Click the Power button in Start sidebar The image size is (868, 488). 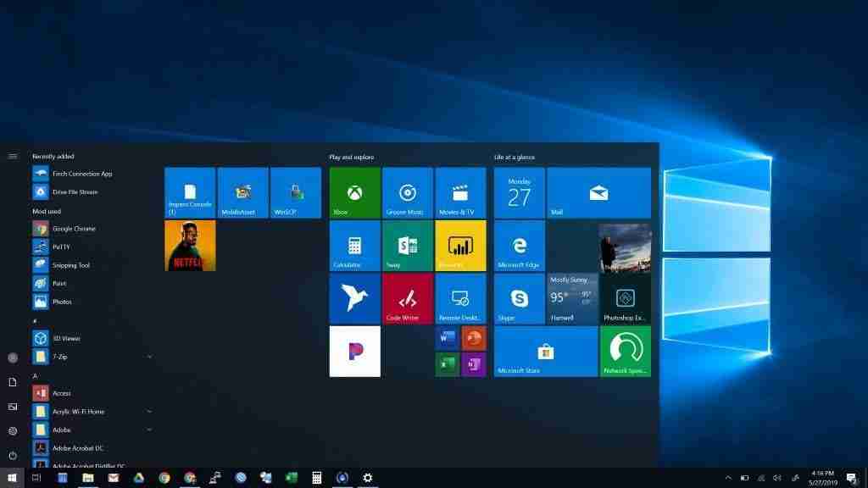coord(12,455)
